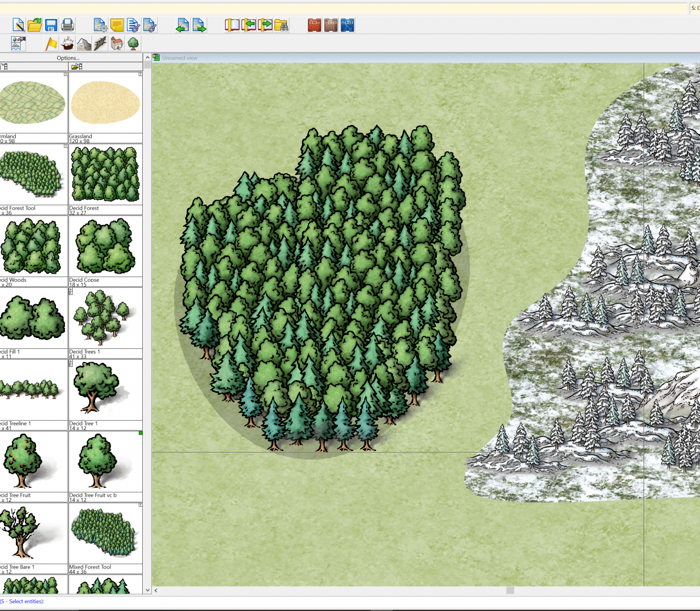Click the New drawing icon
Viewport: 700px width, 611px height.
click(18, 25)
